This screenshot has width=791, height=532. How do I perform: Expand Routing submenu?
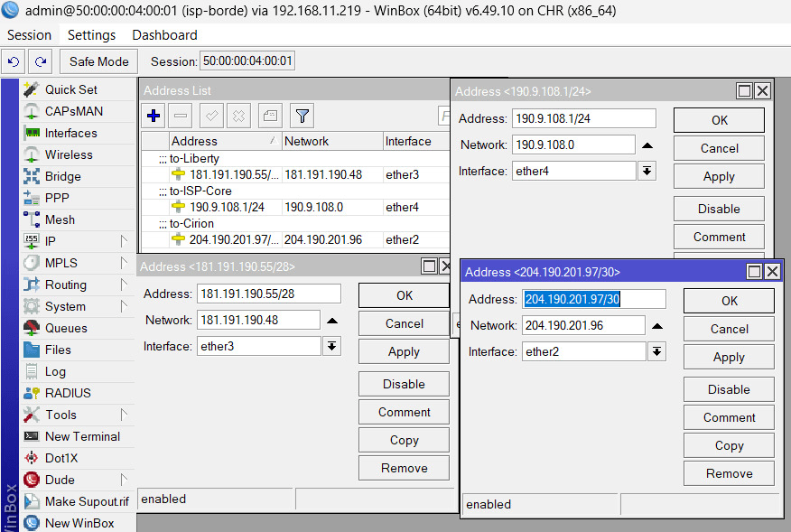pyautogui.click(x=124, y=285)
